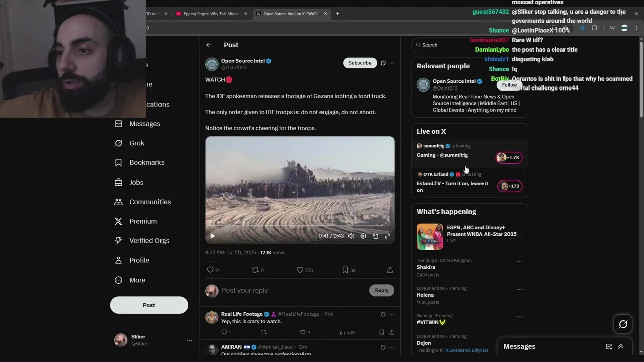
Task: Open the main post's three-dot menu
Action: tap(392, 63)
